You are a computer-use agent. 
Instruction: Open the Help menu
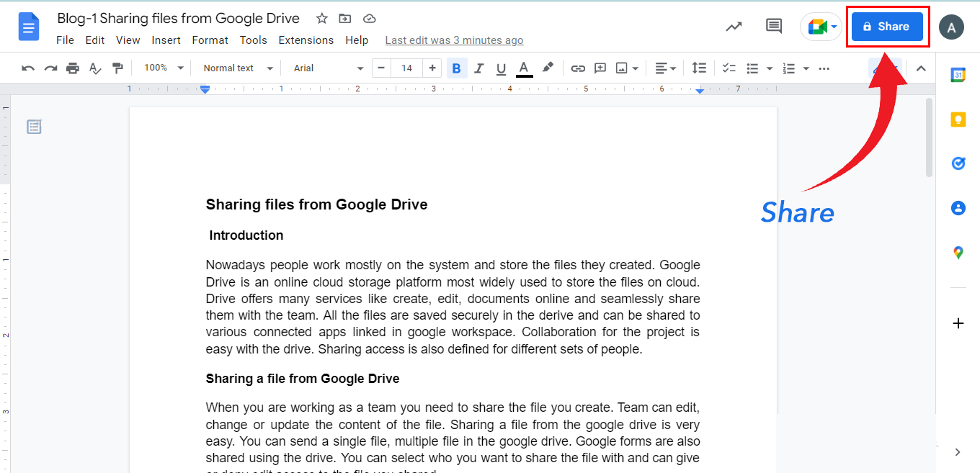pyautogui.click(x=357, y=40)
